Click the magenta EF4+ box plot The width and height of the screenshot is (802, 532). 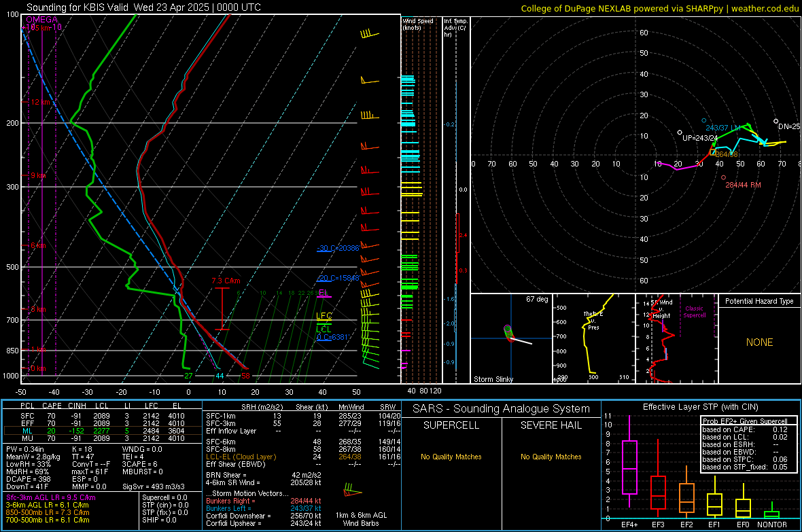pyautogui.click(x=629, y=461)
